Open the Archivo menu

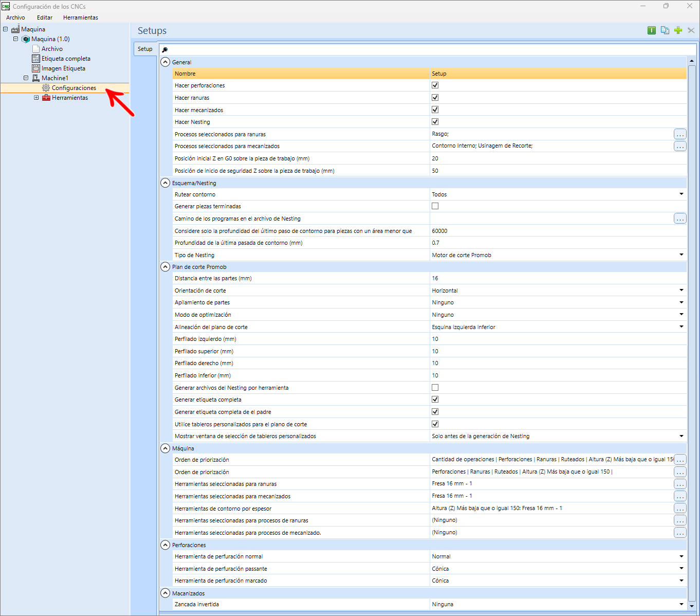15,17
